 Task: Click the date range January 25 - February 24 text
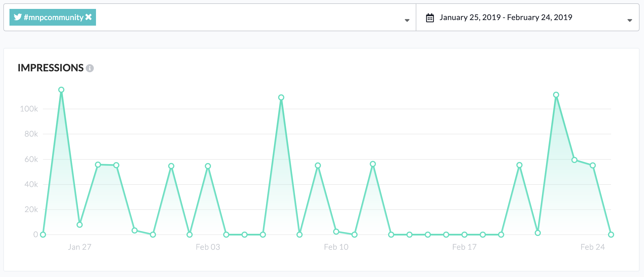[506, 17]
